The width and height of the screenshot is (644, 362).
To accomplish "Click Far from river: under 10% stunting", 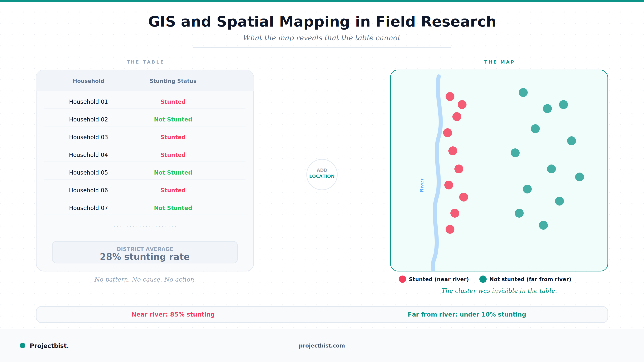I will [467, 314].
